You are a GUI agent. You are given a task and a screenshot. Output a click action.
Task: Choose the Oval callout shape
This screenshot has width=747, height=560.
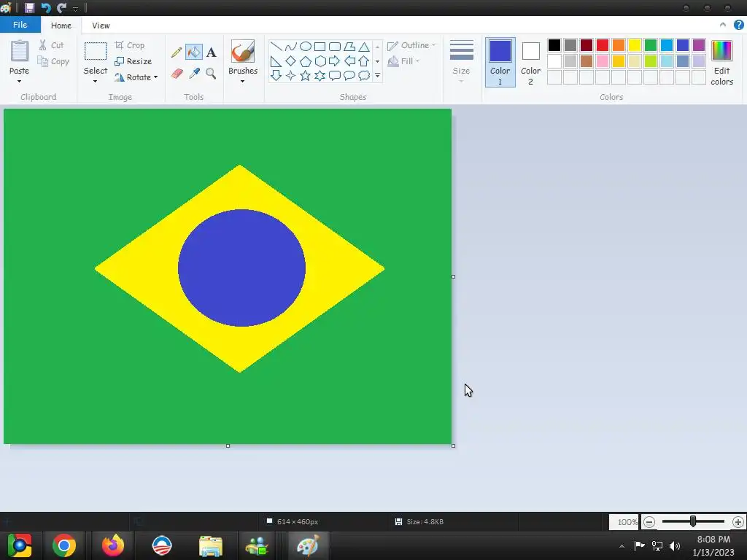[349, 75]
